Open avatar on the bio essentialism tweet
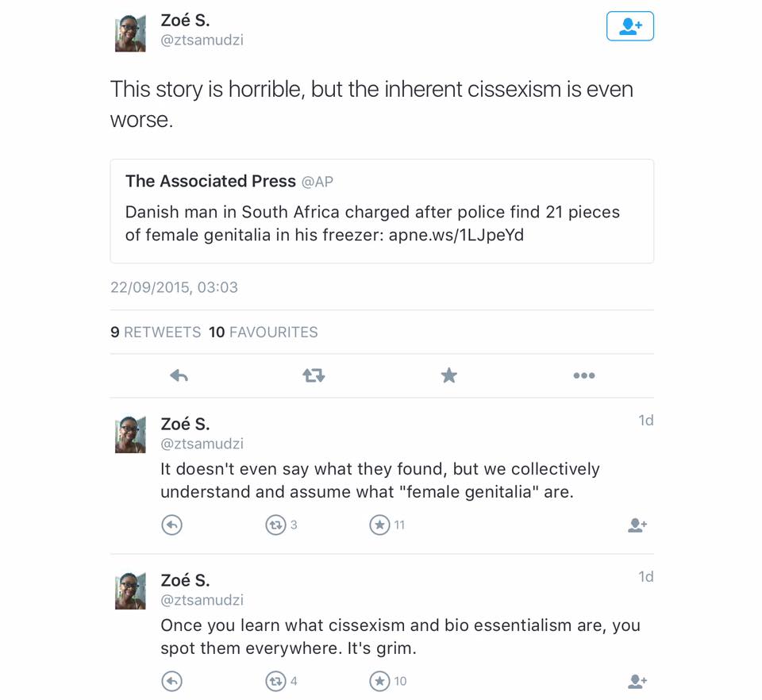The width and height of the screenshot is (762, 700). click(130, 590)
